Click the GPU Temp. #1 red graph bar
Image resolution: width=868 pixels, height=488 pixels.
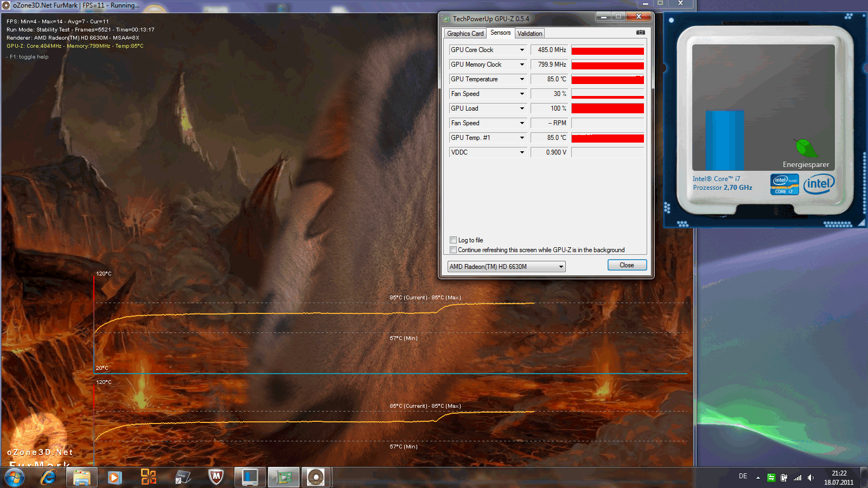pyautogui.click(x=608, y=138)
